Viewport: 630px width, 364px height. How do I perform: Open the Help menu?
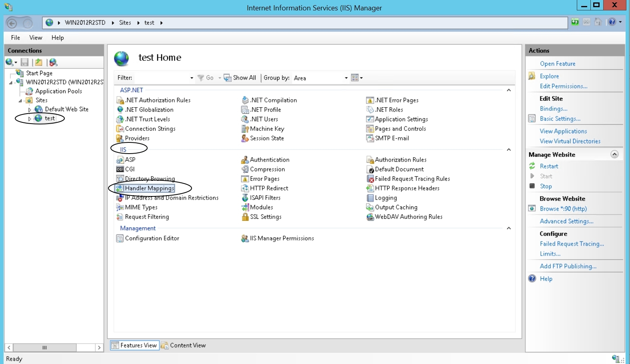point(58,38)
